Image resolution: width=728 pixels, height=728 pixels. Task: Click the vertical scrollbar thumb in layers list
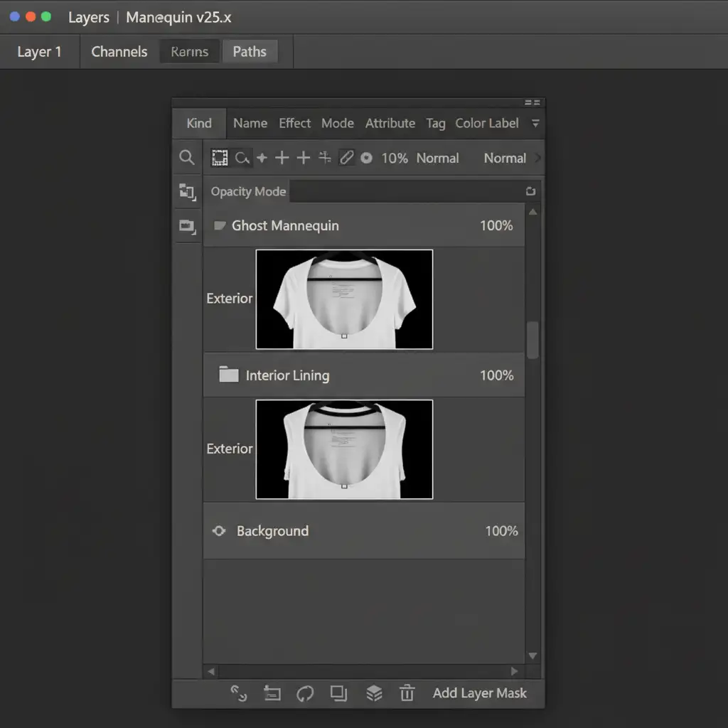coord(532,340)
